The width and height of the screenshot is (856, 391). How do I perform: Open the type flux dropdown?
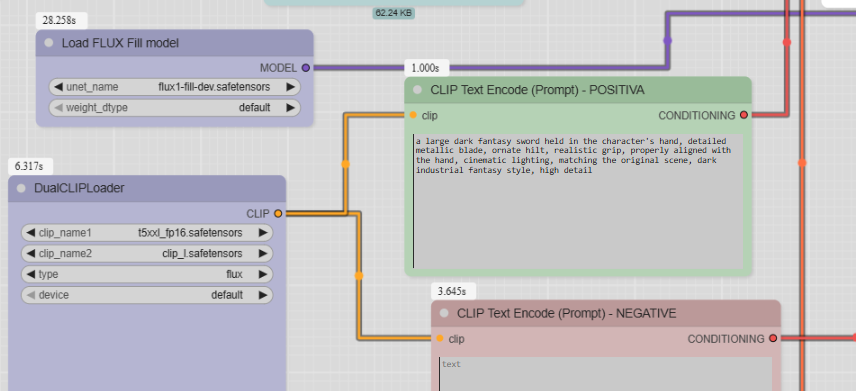(x=147, y=274)
